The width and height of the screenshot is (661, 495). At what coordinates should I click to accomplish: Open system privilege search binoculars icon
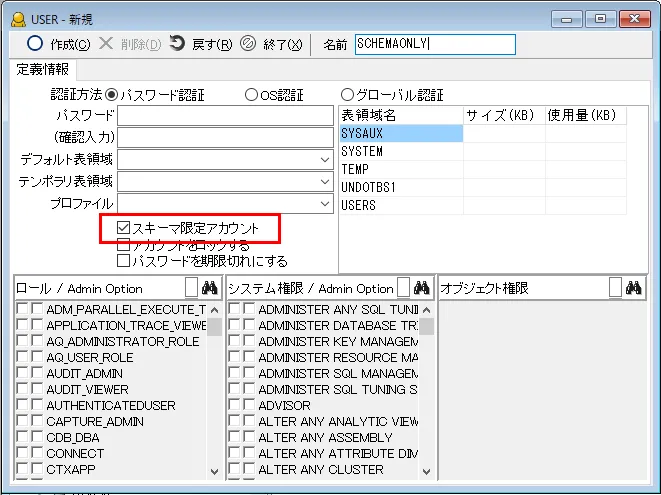click(422, 288)
